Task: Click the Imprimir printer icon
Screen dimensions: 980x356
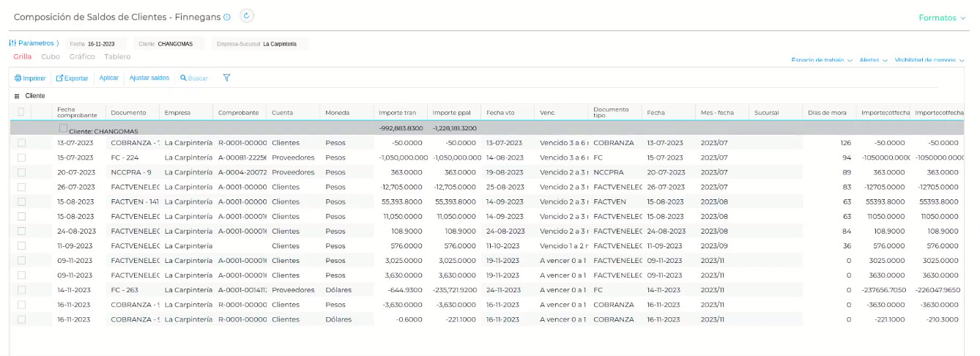Action: click(18, 78)
